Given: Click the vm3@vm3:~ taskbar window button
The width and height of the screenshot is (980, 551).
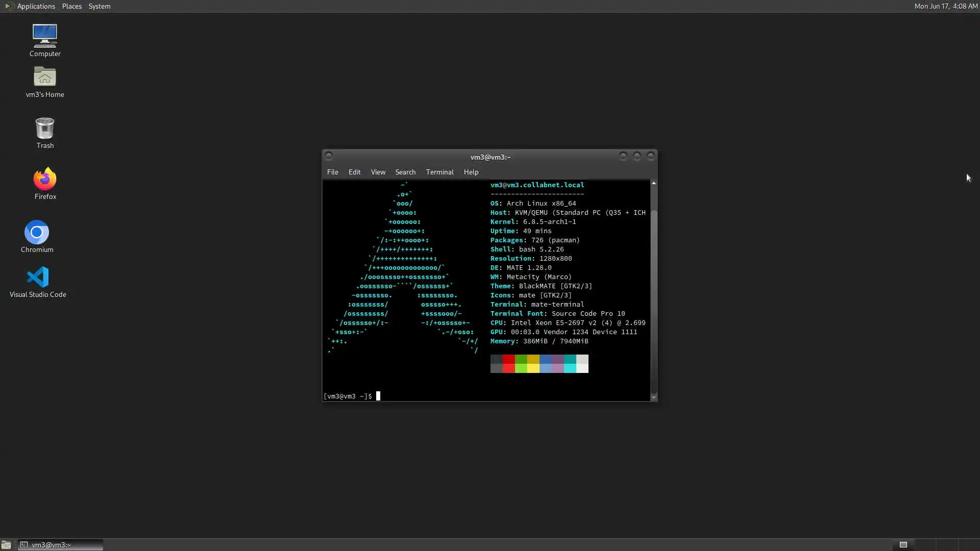Looking at the screenshot, I should pos(60,545).
